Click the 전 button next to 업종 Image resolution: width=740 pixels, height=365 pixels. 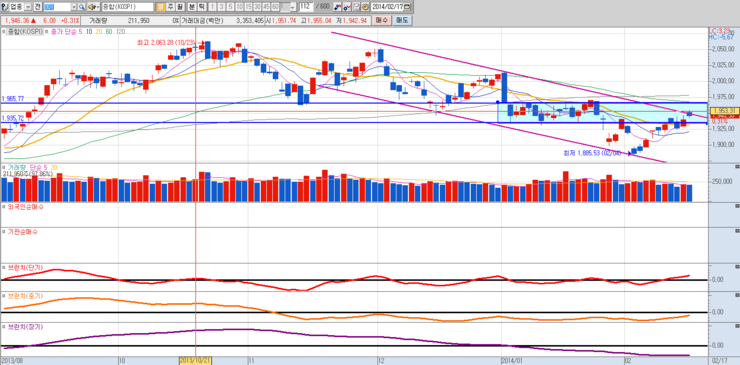[x=38, y=7]
